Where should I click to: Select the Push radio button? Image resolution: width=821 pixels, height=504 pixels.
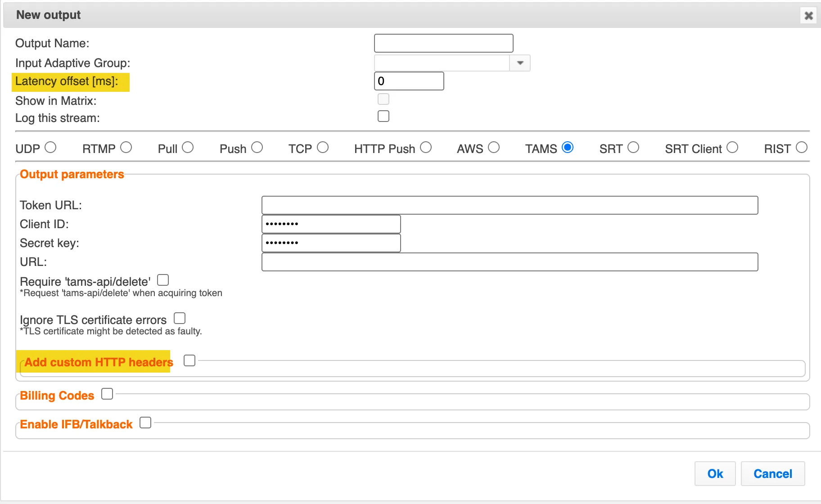(257, 148)
